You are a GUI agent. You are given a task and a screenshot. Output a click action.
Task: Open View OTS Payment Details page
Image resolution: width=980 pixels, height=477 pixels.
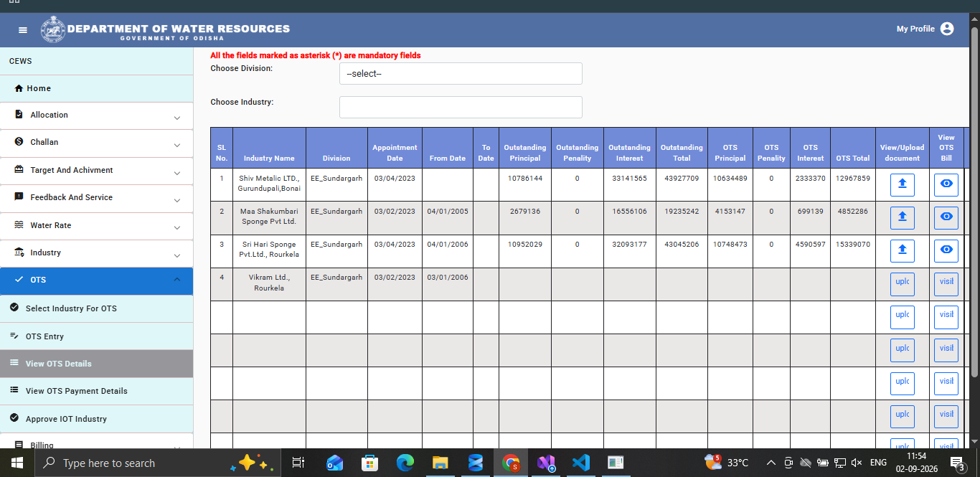(96, 391)
